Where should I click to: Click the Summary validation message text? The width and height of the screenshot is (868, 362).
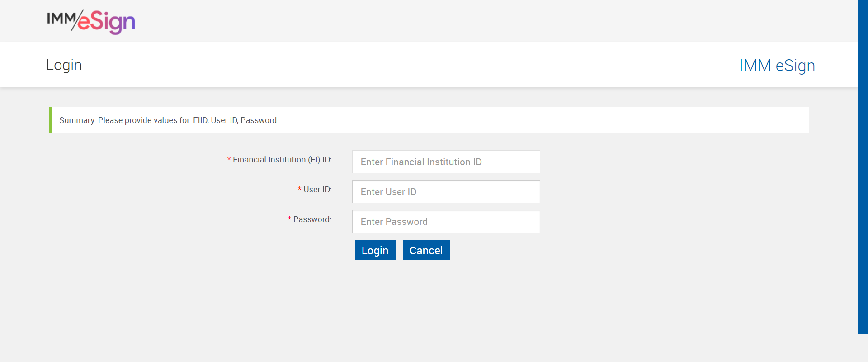click(168, 120)
